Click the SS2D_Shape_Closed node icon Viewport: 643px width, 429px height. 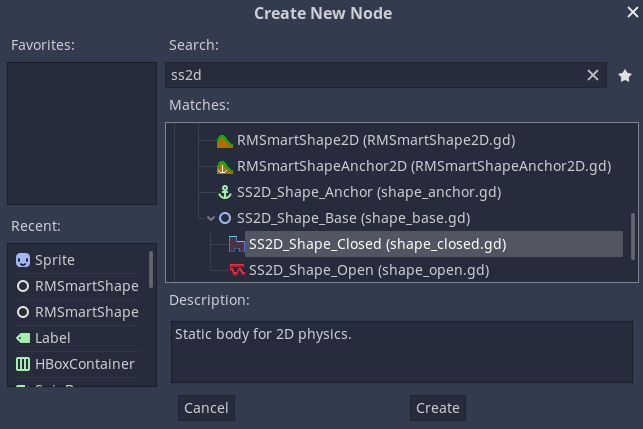(x=237, y=244)
